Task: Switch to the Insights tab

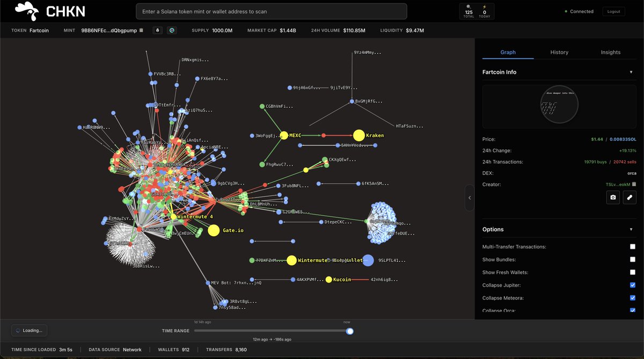Action: 611,52
